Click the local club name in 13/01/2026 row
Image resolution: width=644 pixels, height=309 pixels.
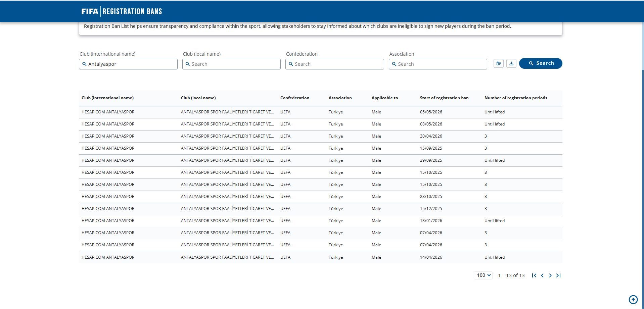pyautogui.click(x=227, y=221)
